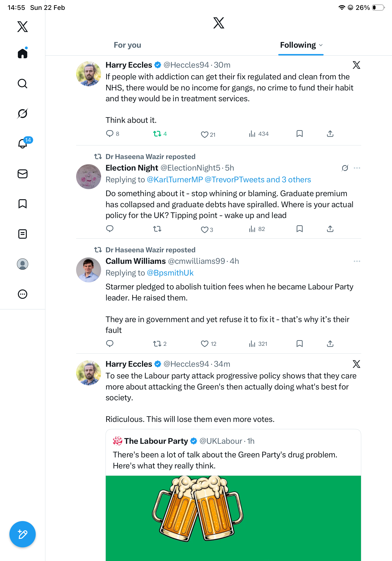Open more options on Callum Williams post
Screen dimensions: 392x561
[x=357, y=261]
